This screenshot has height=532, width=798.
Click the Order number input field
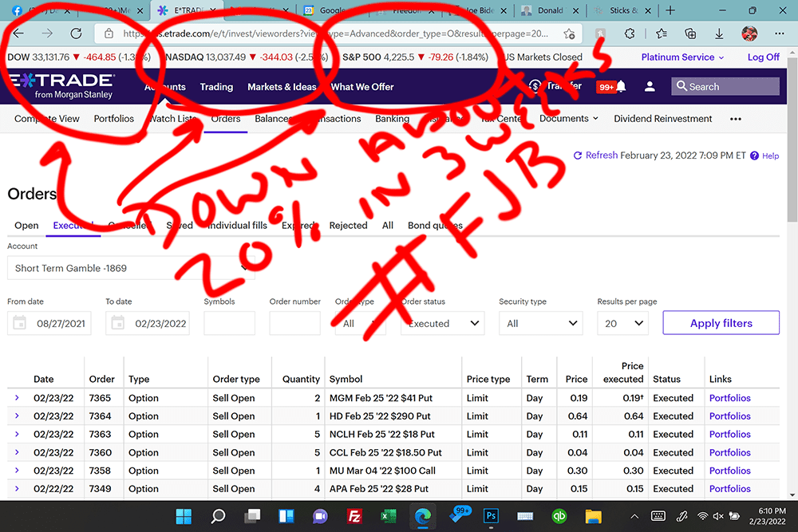(295, 323)
